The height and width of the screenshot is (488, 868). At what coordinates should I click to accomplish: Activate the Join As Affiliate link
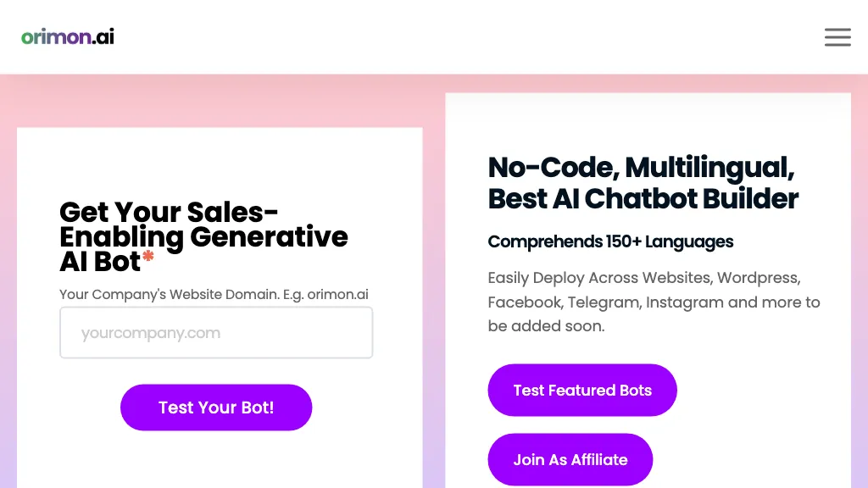coord(570,459)
